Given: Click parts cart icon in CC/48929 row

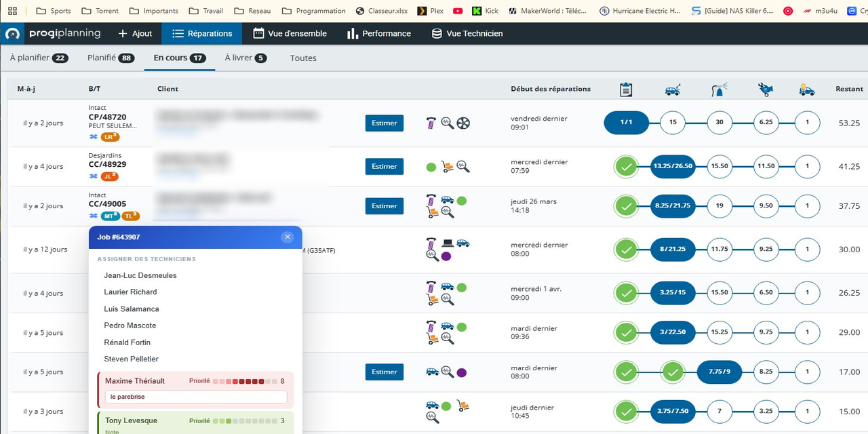Looking at the screenshot, I should (x=447, y=166).
